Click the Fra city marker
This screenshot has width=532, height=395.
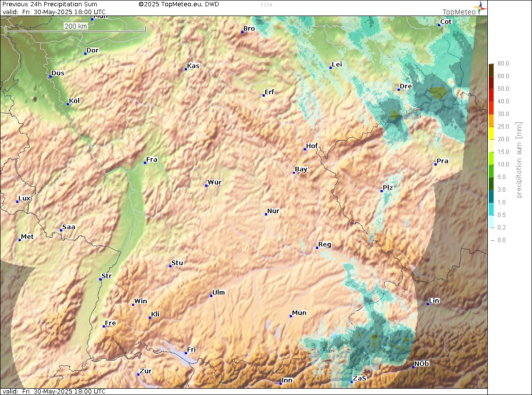point(145,163)
